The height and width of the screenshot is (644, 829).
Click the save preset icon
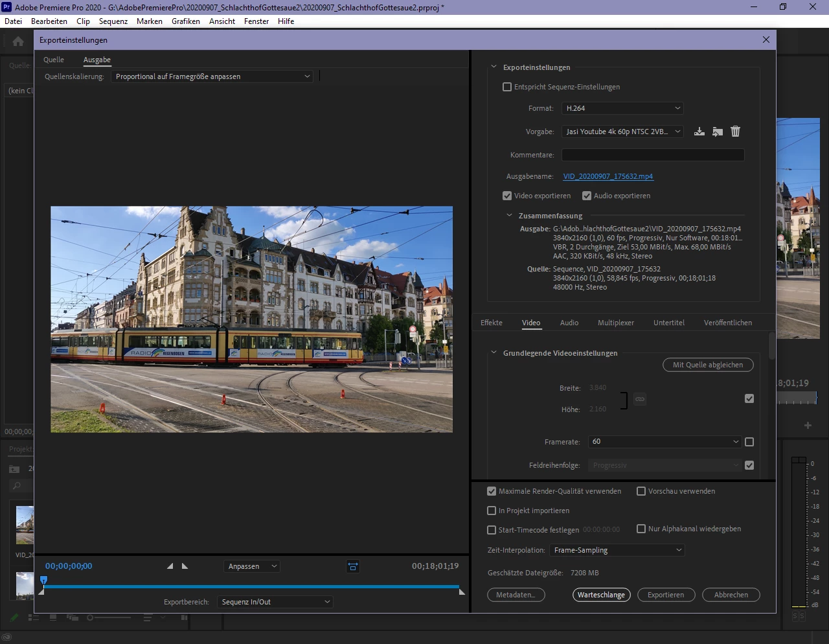coord(699,132)
